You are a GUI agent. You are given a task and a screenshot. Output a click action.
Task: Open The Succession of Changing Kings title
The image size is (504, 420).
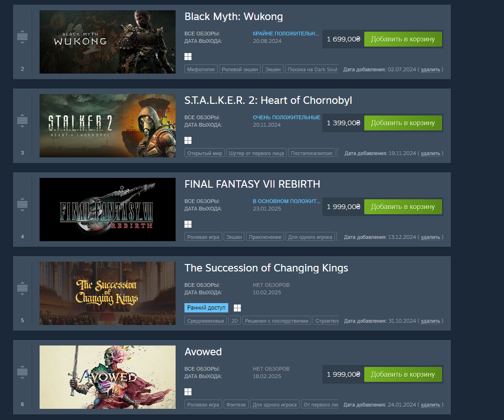click(x=266, y=268)
